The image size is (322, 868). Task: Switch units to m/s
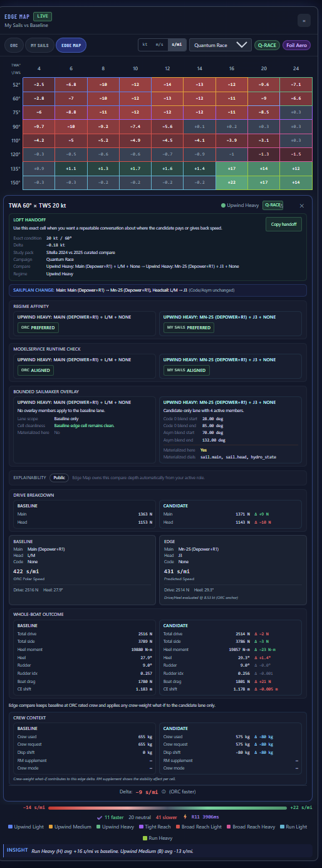[x=160, y=45]
